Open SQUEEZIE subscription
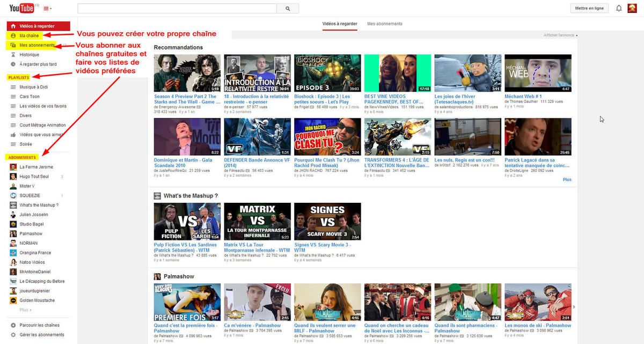The width and height of the screenshot is (644, 344). [30, 195]
